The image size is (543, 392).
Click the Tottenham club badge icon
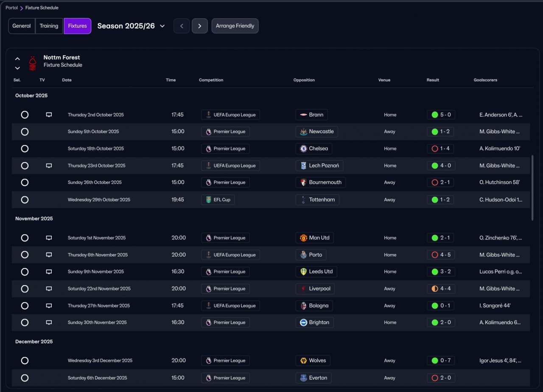(x=303, y=200)
